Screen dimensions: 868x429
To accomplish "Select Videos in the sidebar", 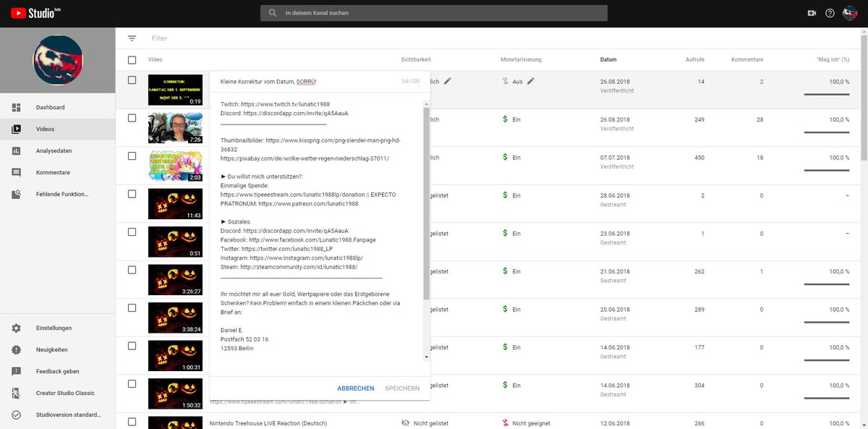I will click(x=58, y=129).
